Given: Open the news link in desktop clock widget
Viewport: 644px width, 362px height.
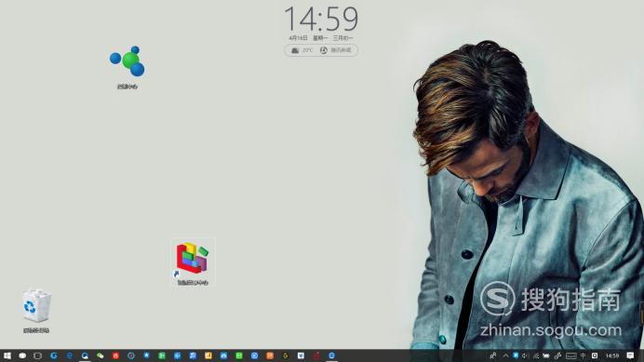Looking at the screenshot, I should pos(336,50).
